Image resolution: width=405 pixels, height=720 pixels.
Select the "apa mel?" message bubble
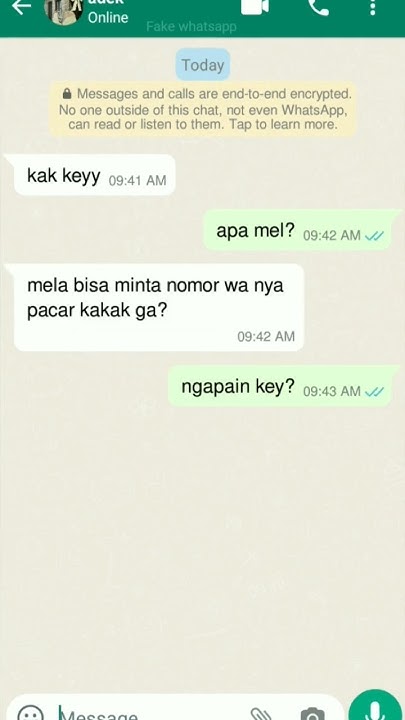coord(298,230)
